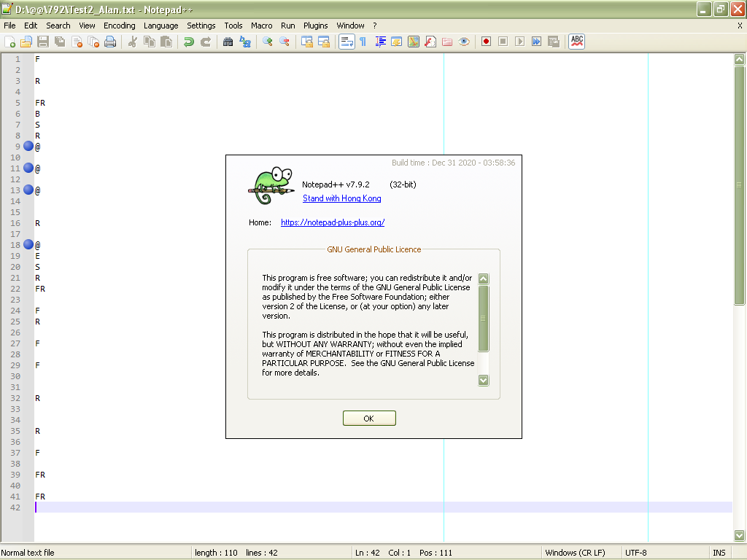Toggle Show All Characters pilcrow icon
747x560 pixels.
[363, 42]
